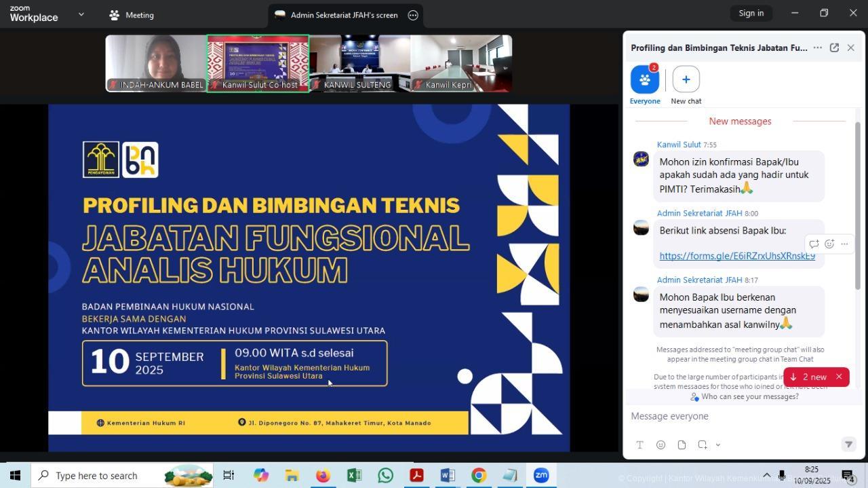868x488 pixels.
Task: Click the file attachment icon in chat
Action: coord(682,445)
